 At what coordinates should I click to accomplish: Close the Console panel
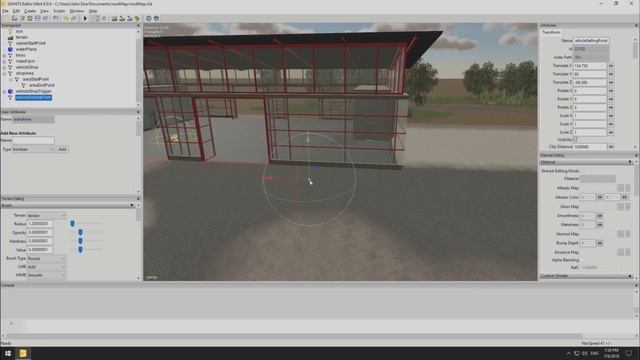tap(636, 285)
